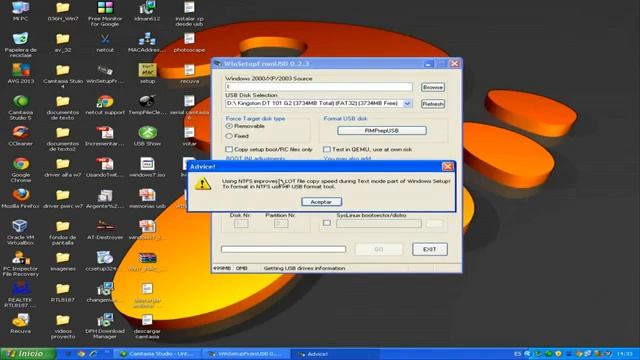Launch TempFileCle... desktop icon
Image resolution: width=640 pixels, height=360 pixels.
tap(147, 105)
